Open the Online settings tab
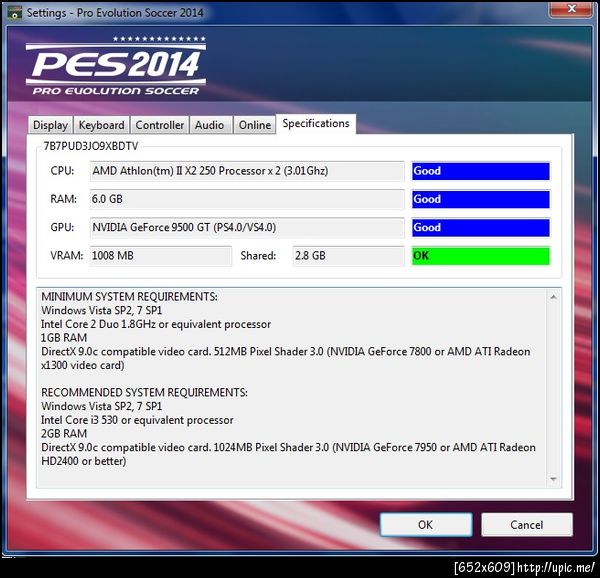The width and height of the screenshot is (600, 578). pyautogui.click(x=254, y=125)
